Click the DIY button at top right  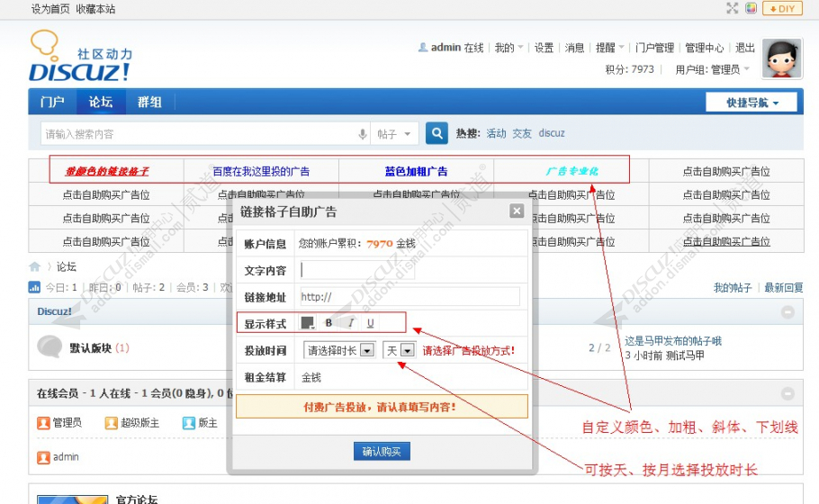tap(782, 8)
